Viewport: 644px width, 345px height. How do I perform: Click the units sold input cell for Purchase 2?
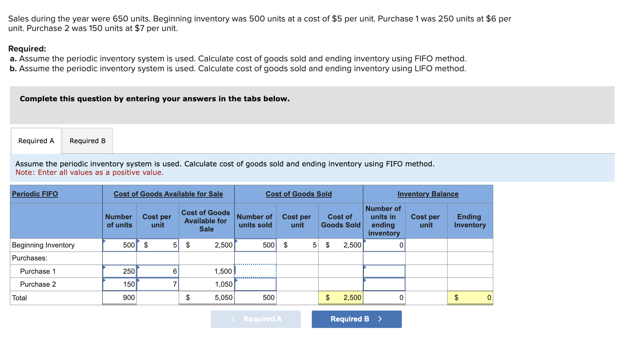pos(255,284)
